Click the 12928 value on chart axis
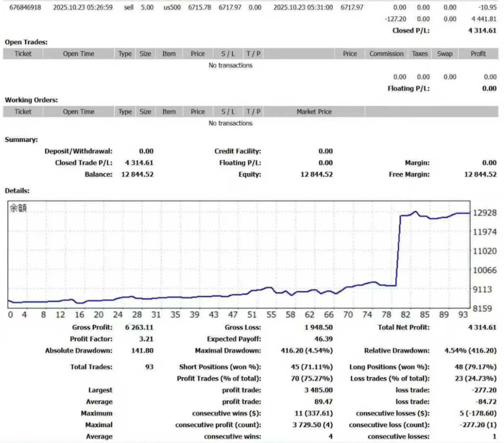This screenshot has height=443, width=504. tap(485, 213)
